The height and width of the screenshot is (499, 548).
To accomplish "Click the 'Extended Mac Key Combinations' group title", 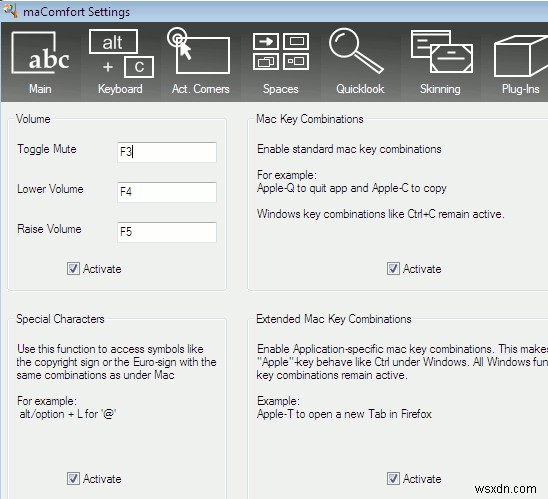I will (334, 319).
